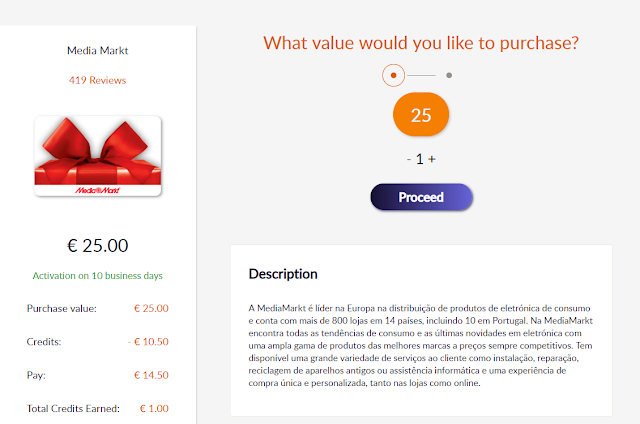The image size is (640, 424).
Task: Increase quantity with the plus sign
Action: pos(433,158)
